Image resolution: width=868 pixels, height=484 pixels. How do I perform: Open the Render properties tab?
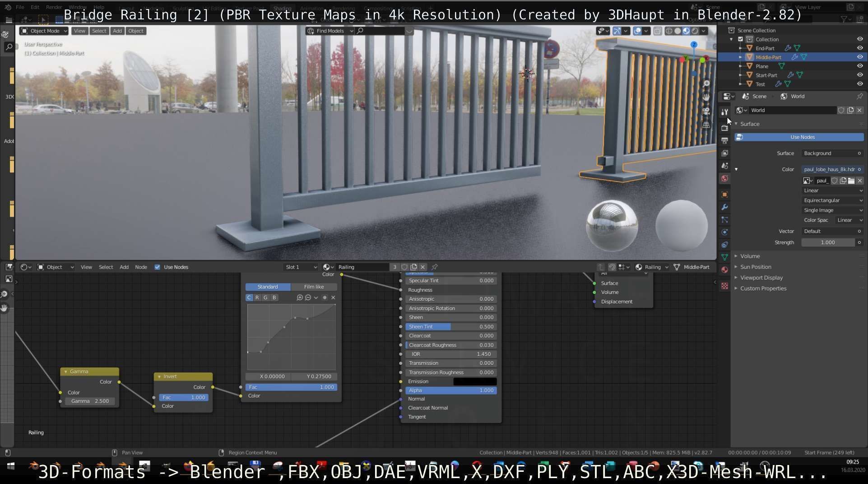724,128
